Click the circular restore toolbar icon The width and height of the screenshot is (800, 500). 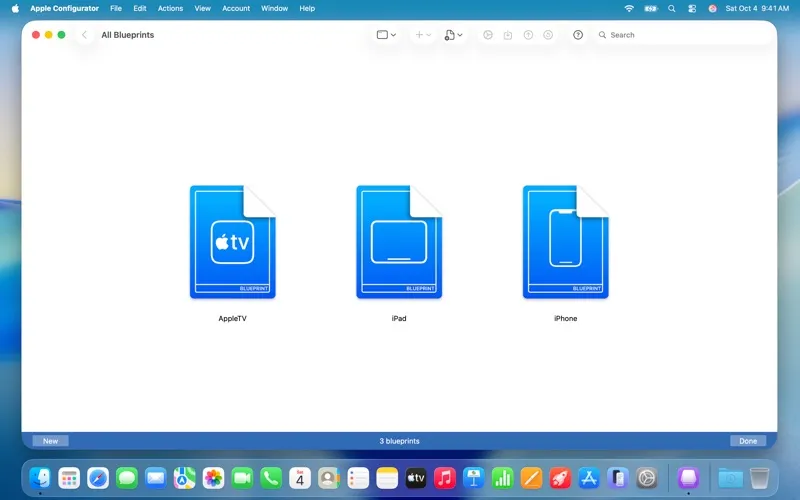click(548, 35)
